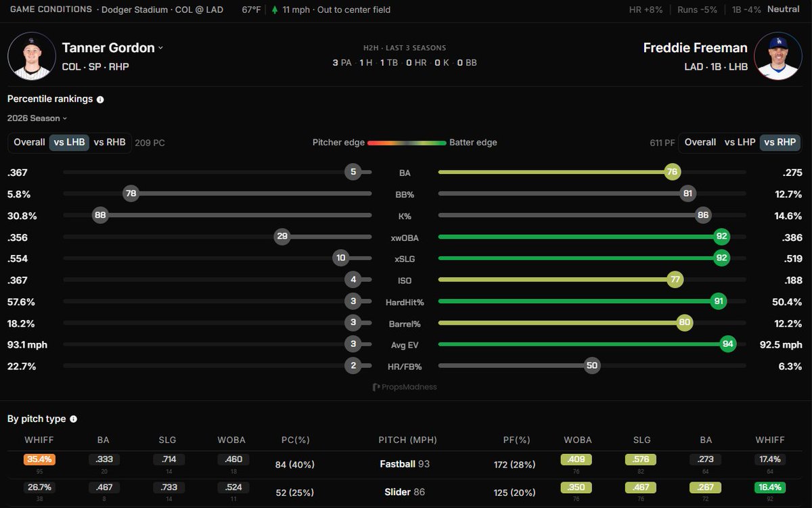Click pitcher BB% percentile marker 78
The height and width of the screenshot is (508, 812).
click(131, 194)
